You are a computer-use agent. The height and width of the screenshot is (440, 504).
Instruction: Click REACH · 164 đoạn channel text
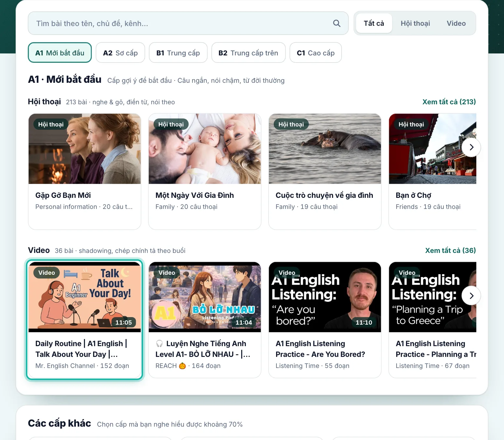coord(188,366)
